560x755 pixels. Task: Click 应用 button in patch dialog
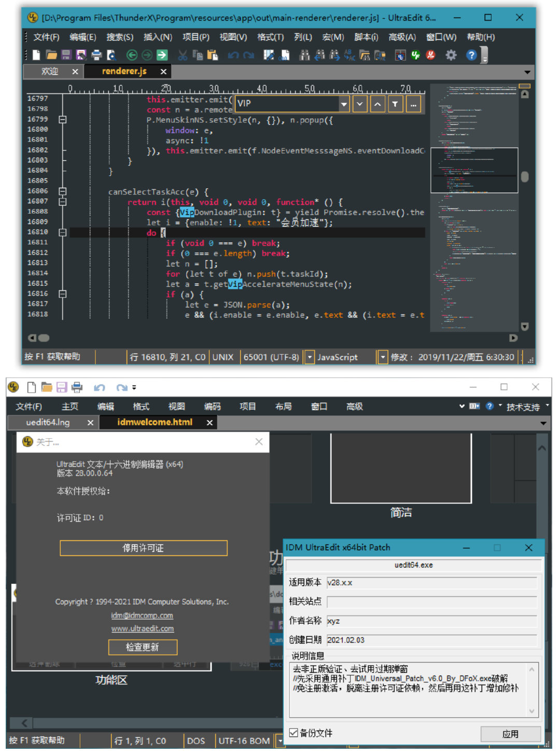tap(510, 734)
